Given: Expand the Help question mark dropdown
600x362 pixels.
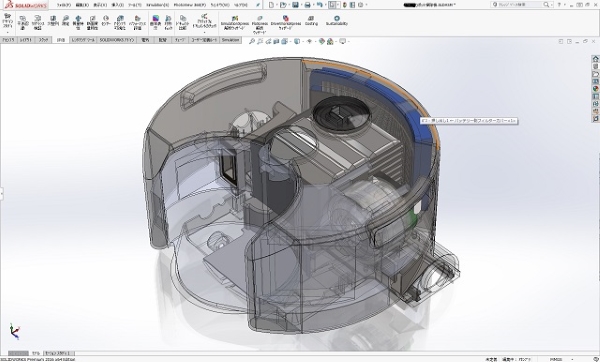Looking at the screenshot, I should (565, 5).
